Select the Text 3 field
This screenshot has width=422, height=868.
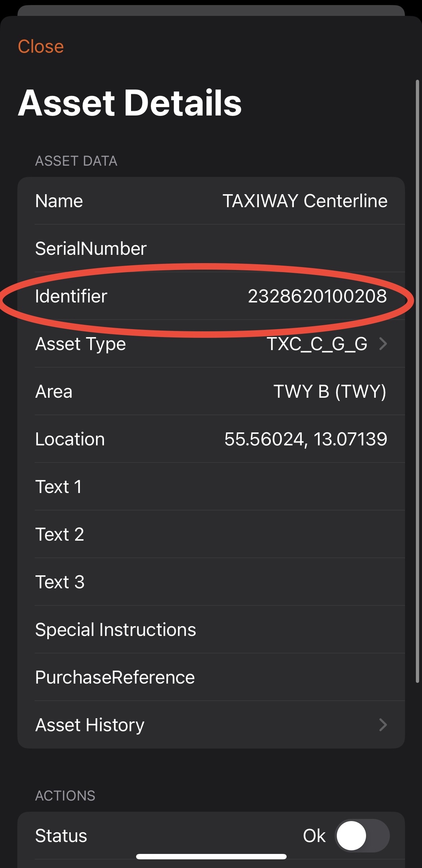[211, 582]
